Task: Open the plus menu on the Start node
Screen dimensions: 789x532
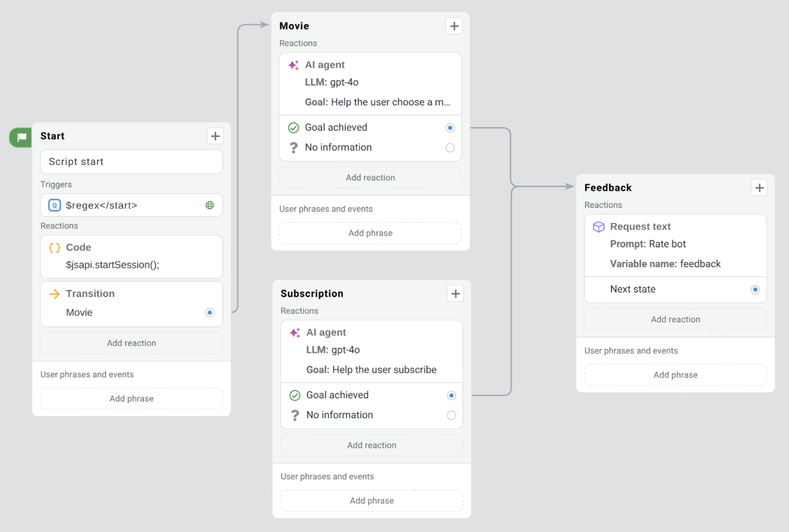Action: point(215,136)
